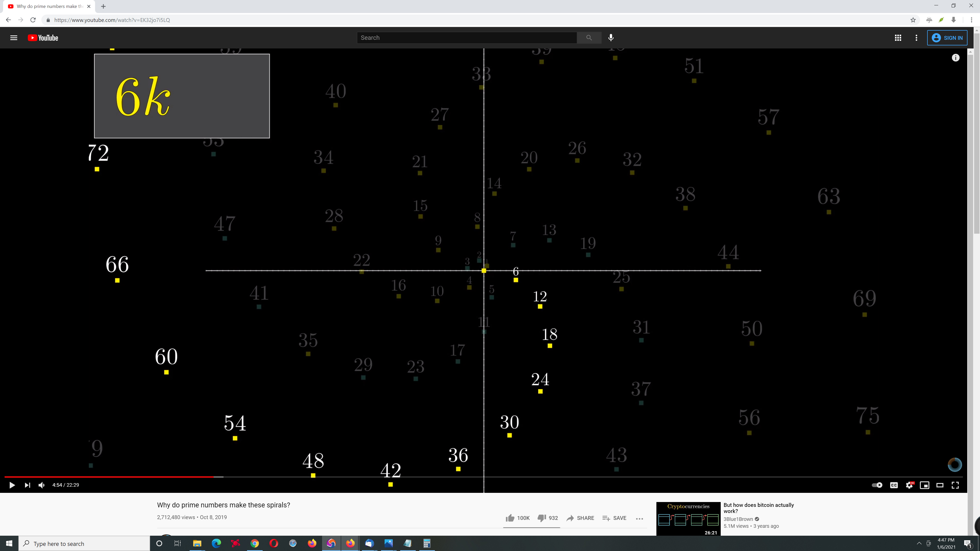Click the SIGN IN button
The width and height of the screenshot is (980, 551).
(x=947, y=38)
